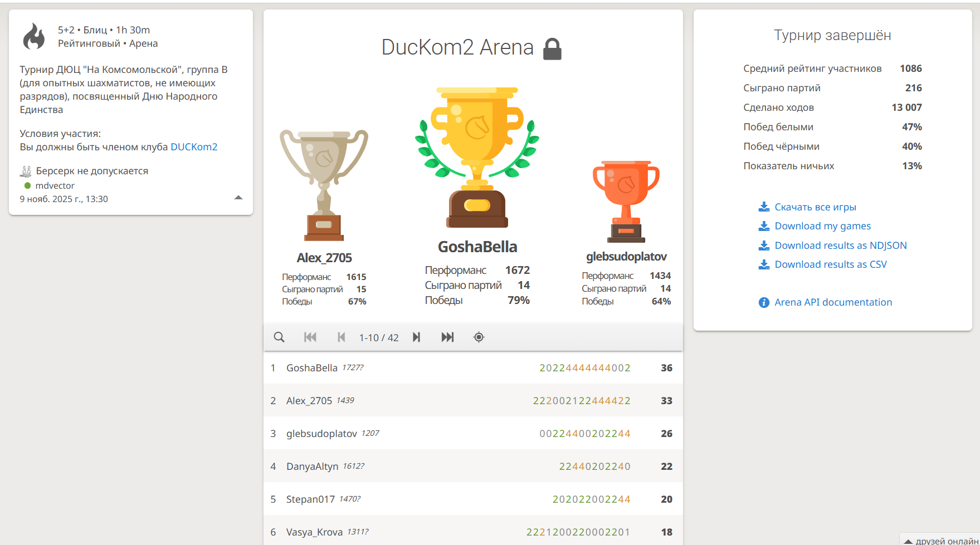980x545 pixels.
Task: Go to next standings page
Action: point(416,337)
